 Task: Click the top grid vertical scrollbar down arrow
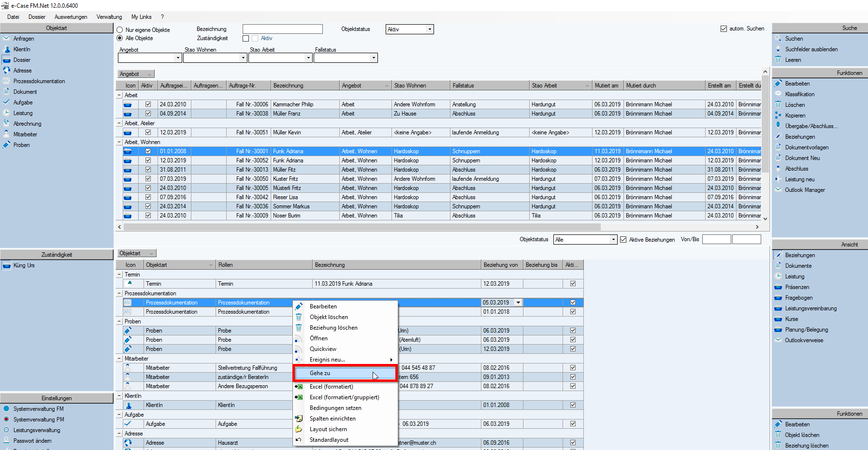(765, 218)
